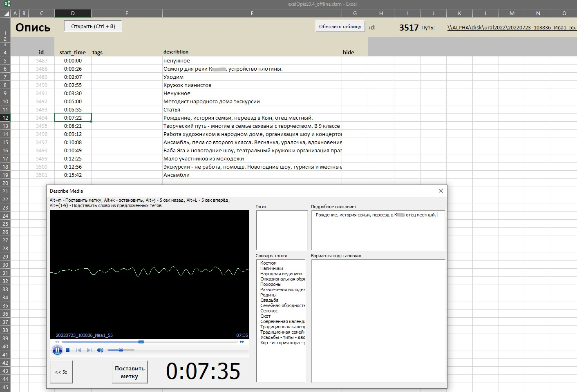Pause the media playback

[x=57, y=350]
